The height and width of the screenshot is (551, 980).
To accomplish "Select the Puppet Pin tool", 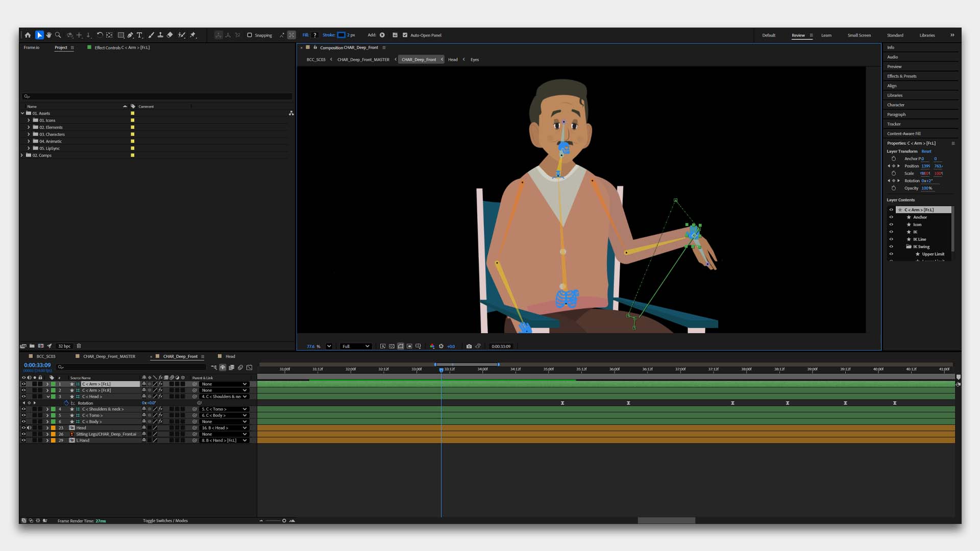I will pos(193,35).
